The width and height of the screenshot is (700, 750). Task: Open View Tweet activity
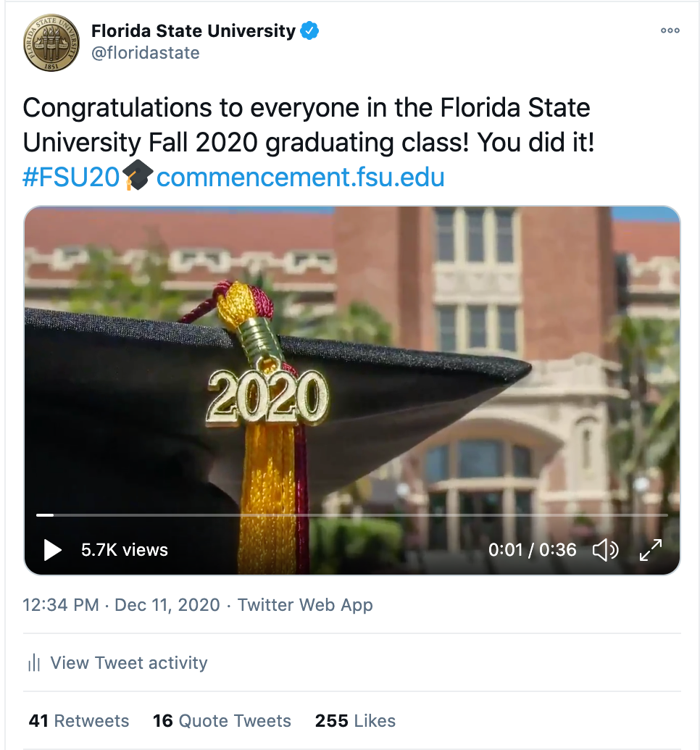pyautogui.click(x=128, y=662)
